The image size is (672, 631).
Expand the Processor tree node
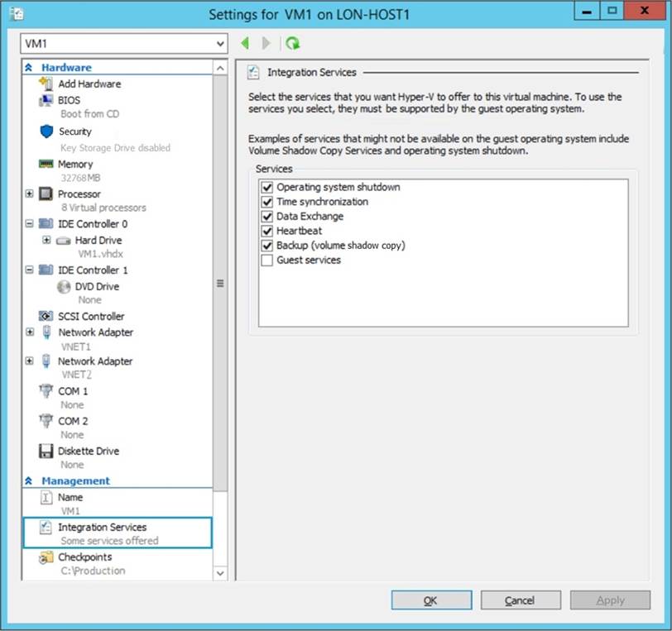pos(30,194)
